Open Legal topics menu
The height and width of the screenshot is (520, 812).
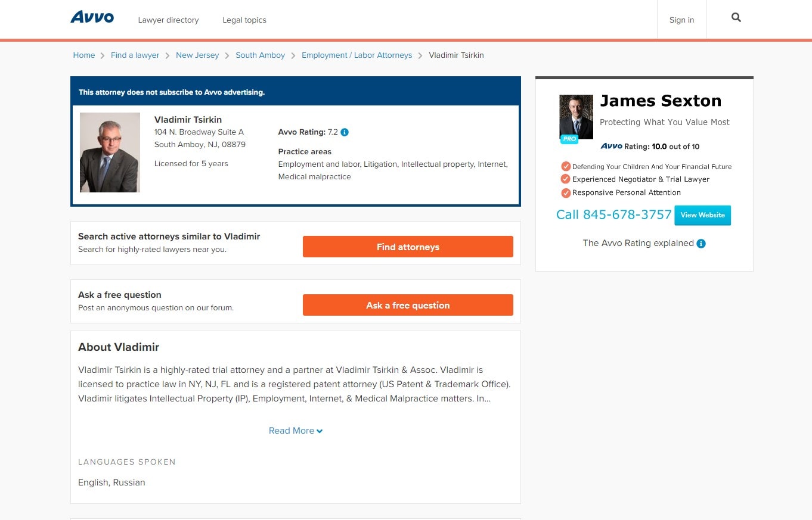point(244,20)
